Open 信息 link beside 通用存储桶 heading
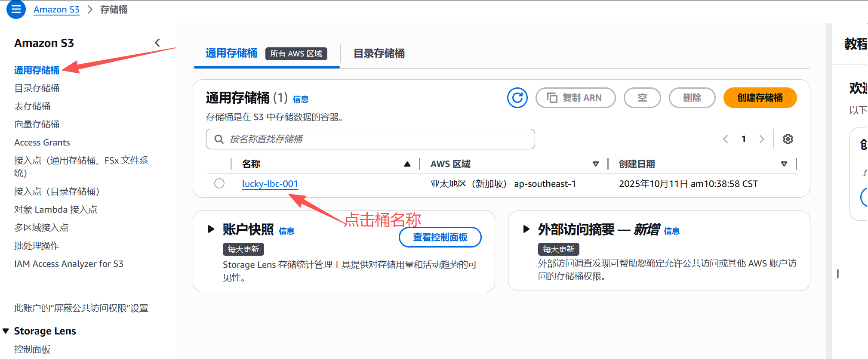868x359 pixels. [x=301, y=99]
